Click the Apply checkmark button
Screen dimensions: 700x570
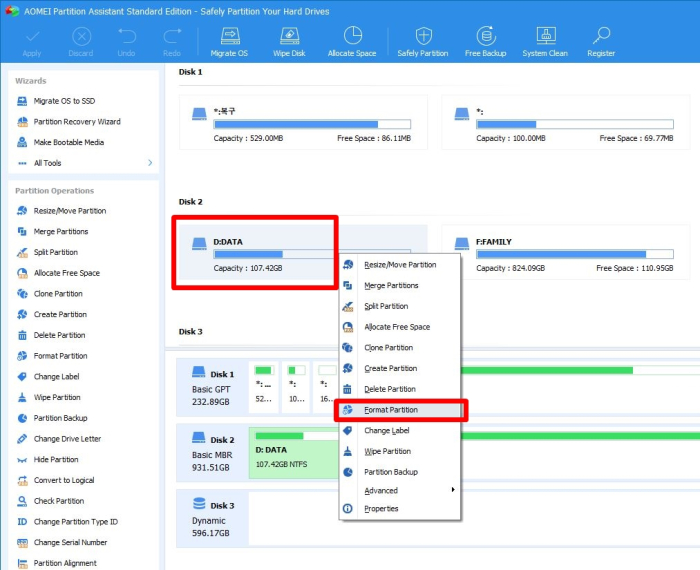[x=32, y=42]
